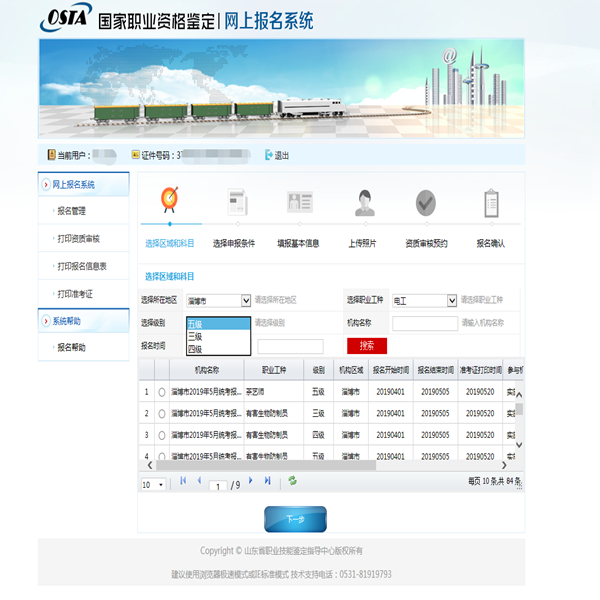Open the page size dropdown showing 10

[x=153, y=485]
